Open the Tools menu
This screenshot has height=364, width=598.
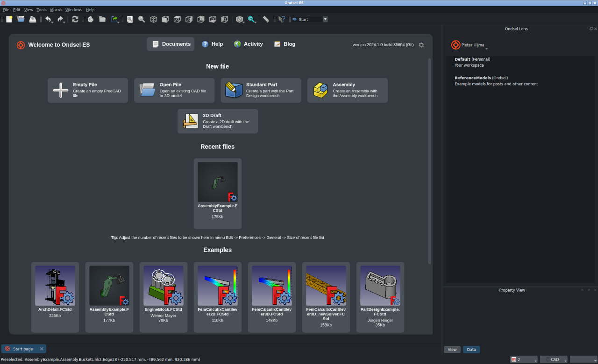42,10
